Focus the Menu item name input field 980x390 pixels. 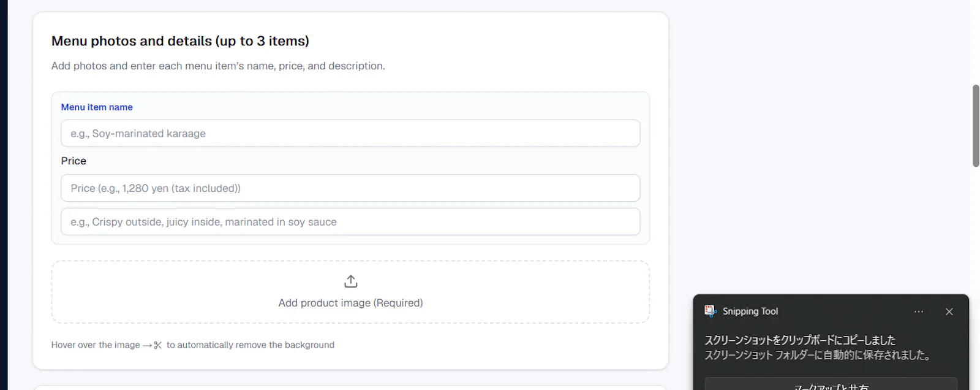click(x=350, y=133)
